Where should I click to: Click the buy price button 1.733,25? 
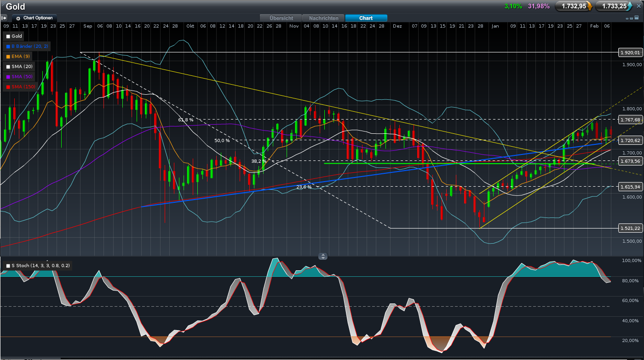click(613, 6)
